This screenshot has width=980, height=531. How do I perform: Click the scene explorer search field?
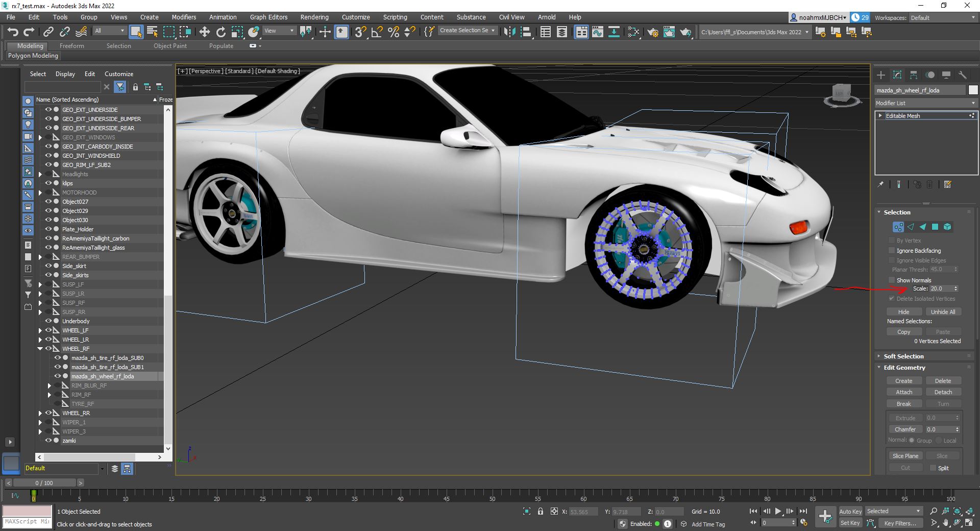63,87
